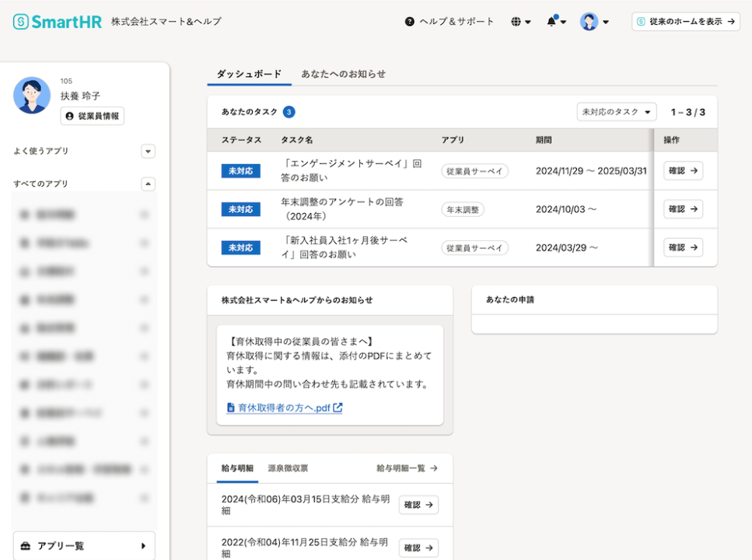
Task: Click the 期間 column header
Action: [544, 140]
